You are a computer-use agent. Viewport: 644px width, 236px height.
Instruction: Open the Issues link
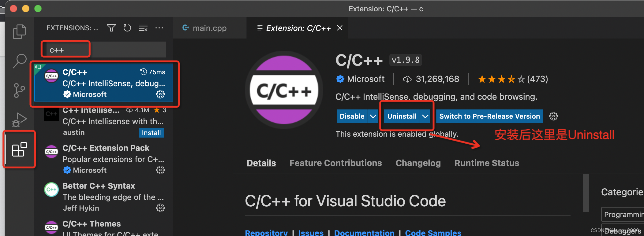click(311, 233)
